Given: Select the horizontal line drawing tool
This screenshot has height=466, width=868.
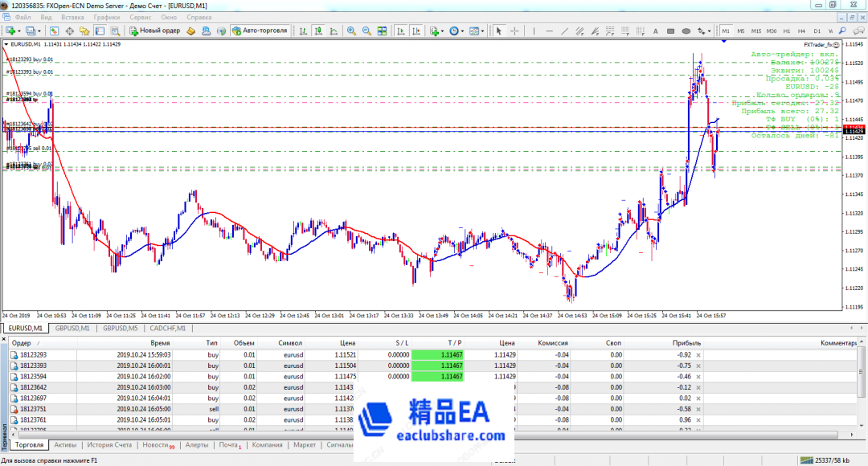Looking at the screenshot, I should [x=548, y=31].
